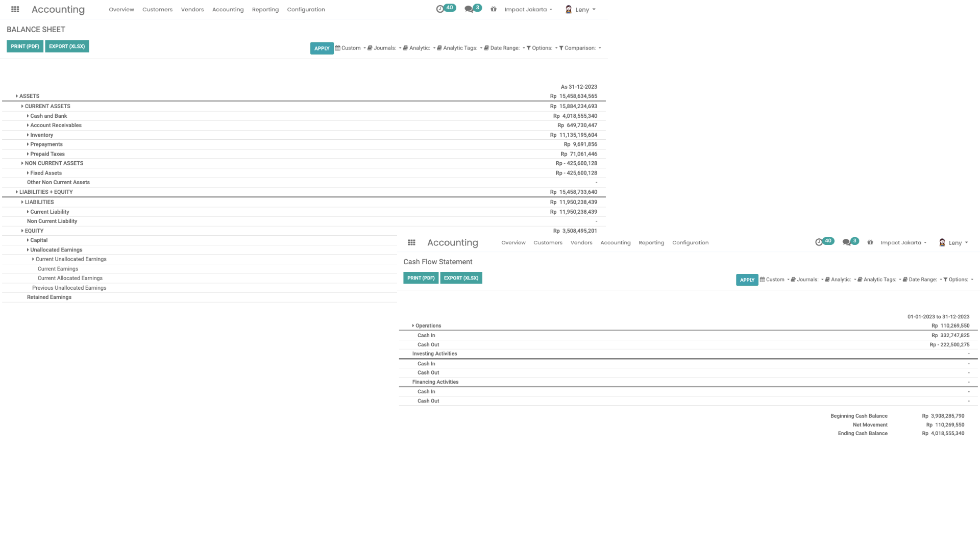This screenshot has height=551, width=980.
Task: Open the apps grid menu in Balance Sheet window
Action: [x=15, y=9]
